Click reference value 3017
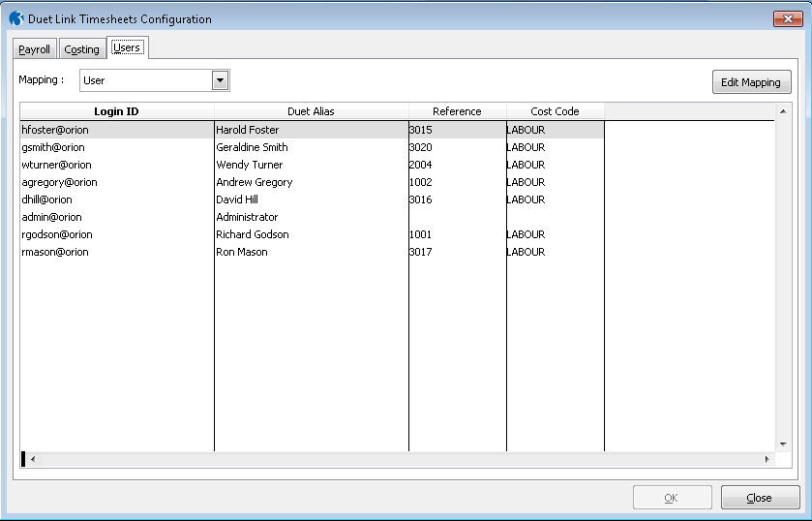812x521 pixels. (x=420, y=252)
